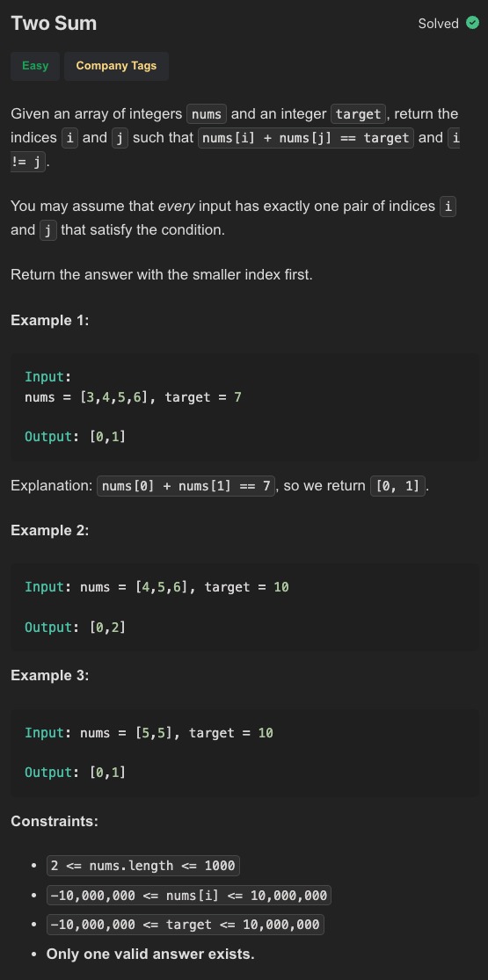488x980 pixels.
Task: Click the nums.length constraint code
Action: pyautogui.click(x=143, y=866)
